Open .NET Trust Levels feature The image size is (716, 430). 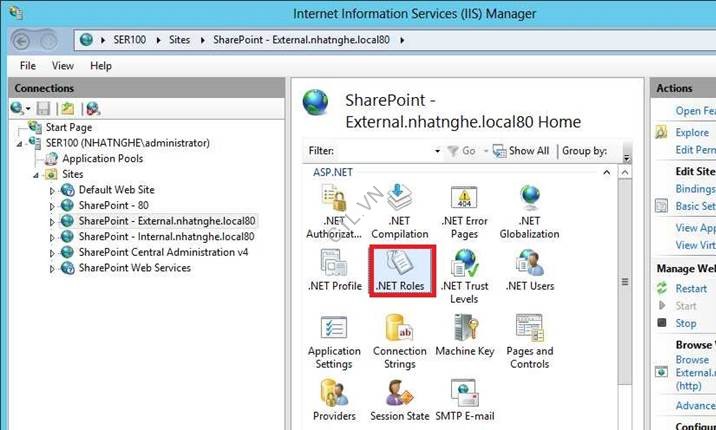[464, 277]
